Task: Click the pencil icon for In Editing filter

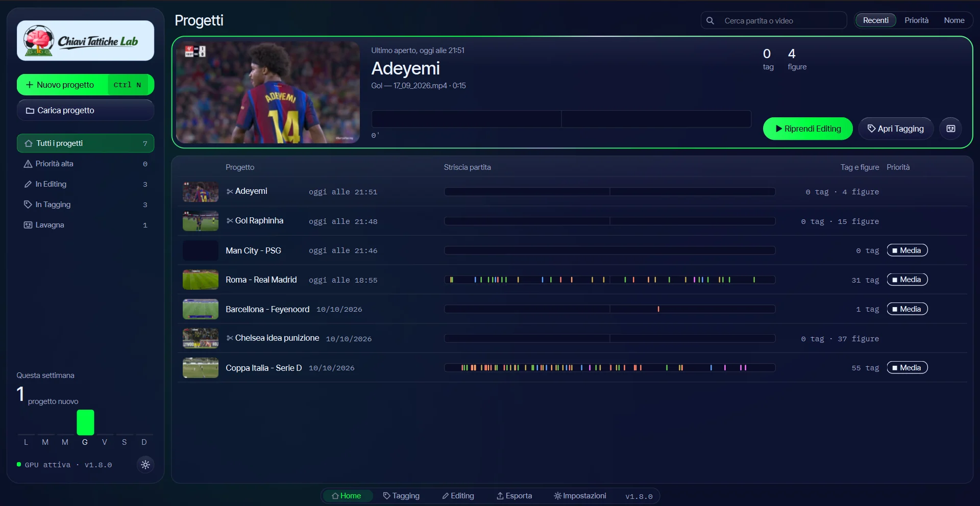Action: click(x=28, y=184)
